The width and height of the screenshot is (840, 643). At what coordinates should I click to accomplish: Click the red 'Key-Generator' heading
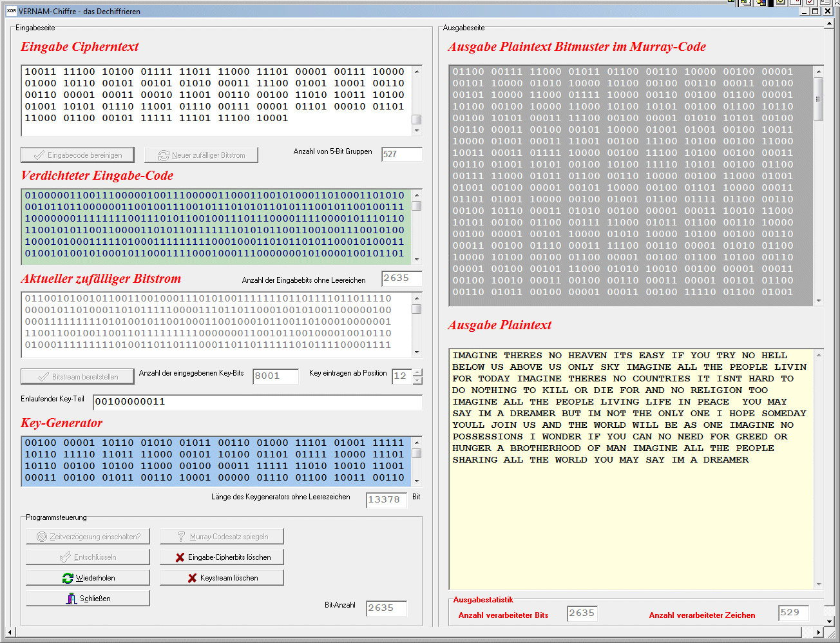[x=61, y=423]
